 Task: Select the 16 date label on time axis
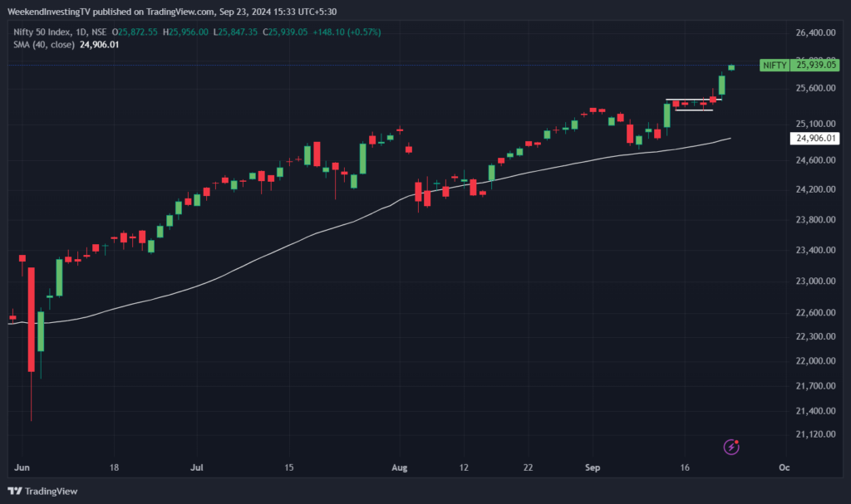685,467
